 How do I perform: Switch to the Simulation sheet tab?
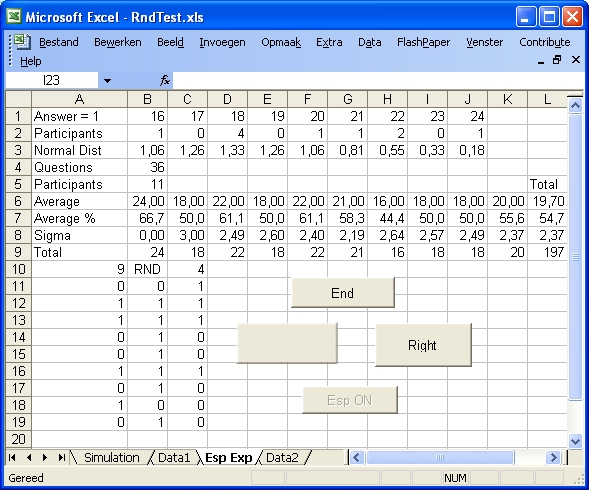(x=112, y=458)
